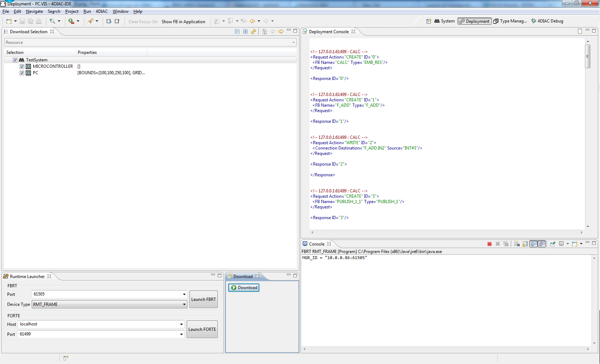Image resolution: width=600 pixels, height=364 pixels.
Task: Click refresh icon in Download Selection view
Action: (x=253, y=32)
